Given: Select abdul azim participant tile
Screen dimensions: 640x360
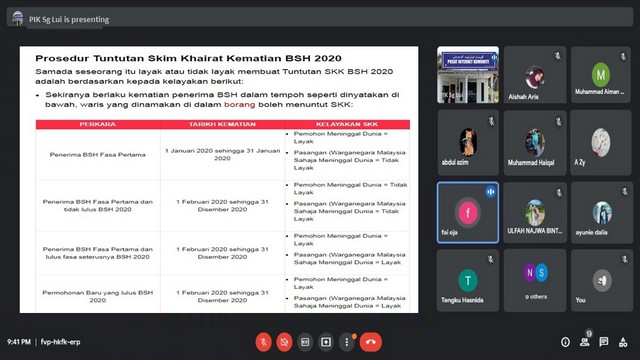Looking at the screenshot, I should (x=468, y=143).
